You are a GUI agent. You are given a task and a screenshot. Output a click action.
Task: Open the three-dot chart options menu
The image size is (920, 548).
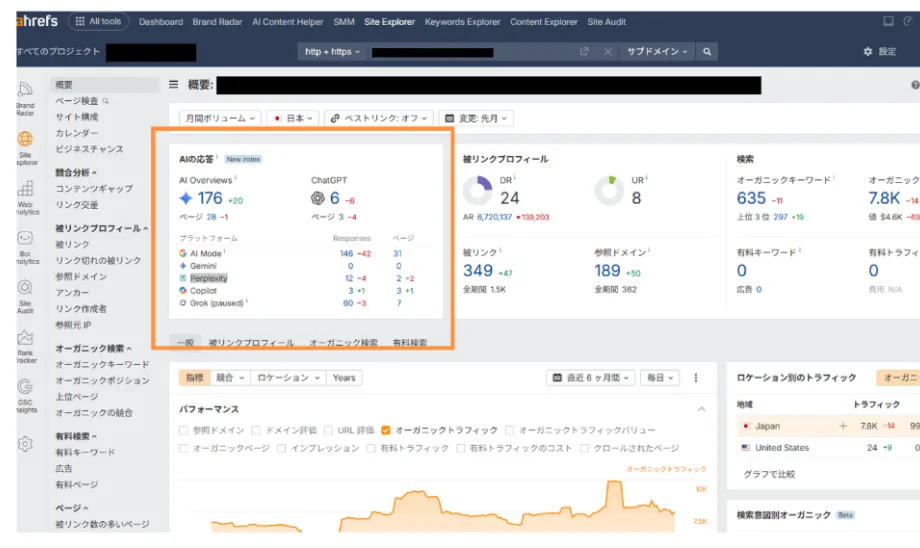point(696,378)
